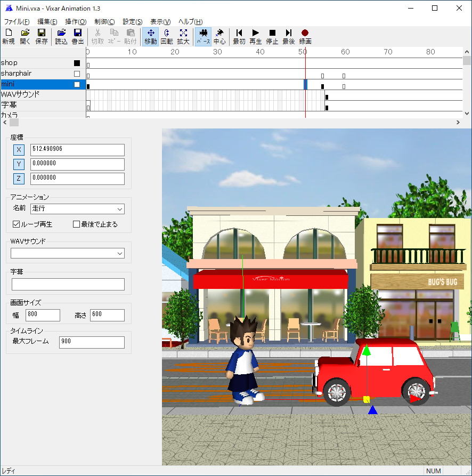Click the 中心 (Center) icon
This screenshot has height=476, width=472.
click(x=220, y=37)
